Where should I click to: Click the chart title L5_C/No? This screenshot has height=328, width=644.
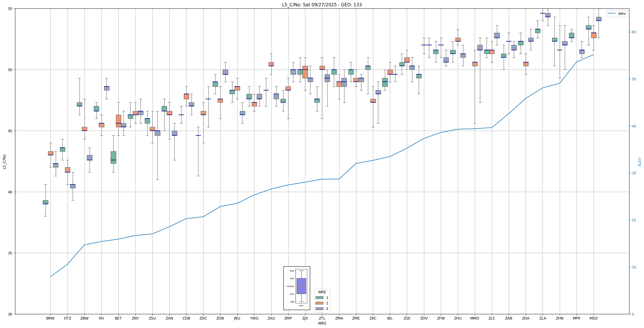pos(322,5)
